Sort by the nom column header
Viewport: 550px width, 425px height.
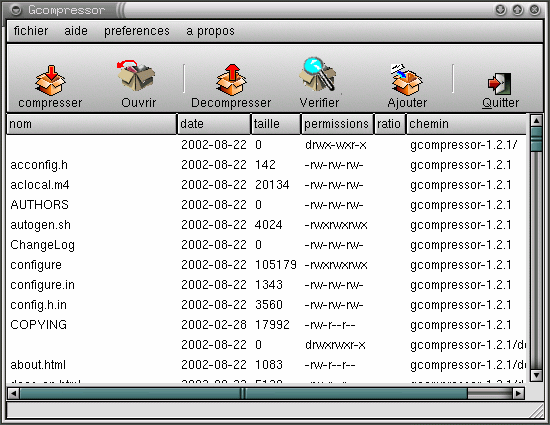tap(92, 124)
